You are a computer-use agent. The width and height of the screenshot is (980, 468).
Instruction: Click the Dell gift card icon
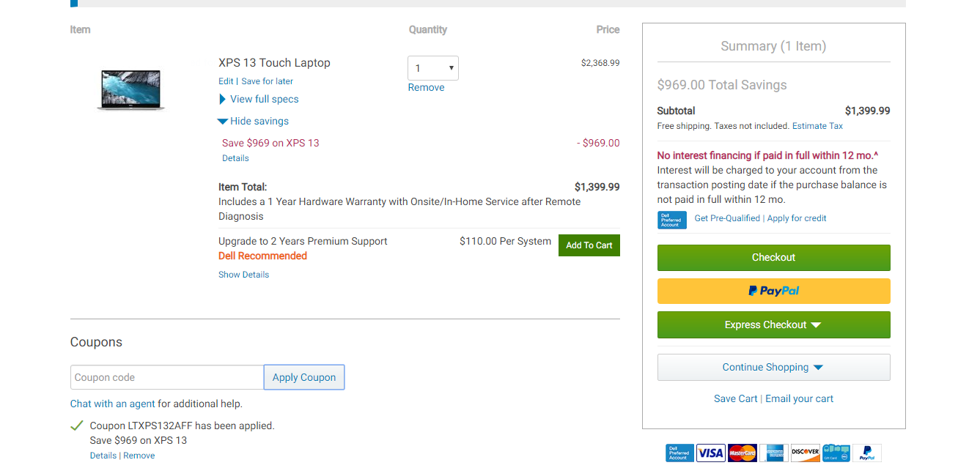(x=836, y=453)
